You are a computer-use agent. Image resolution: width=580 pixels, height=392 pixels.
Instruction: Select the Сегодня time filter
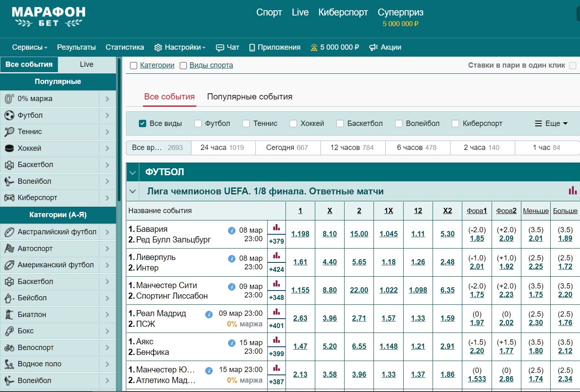[x=288, y=148]
